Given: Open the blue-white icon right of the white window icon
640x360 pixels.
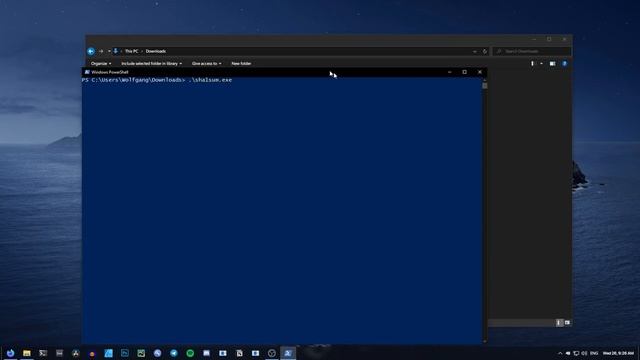Looking at the screenshot, I should click(x=223, y=353).
